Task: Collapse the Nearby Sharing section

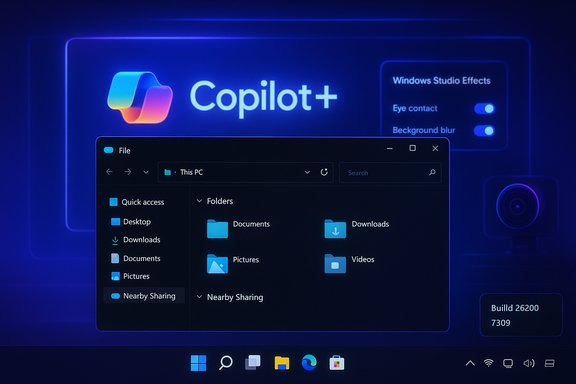Action: click(x=199, y=297)
